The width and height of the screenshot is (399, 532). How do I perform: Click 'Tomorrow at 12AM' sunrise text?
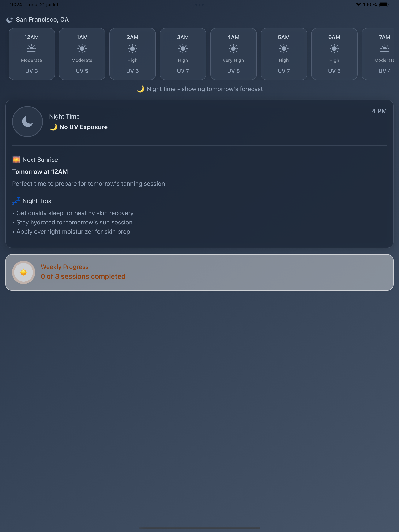(40, 171)
